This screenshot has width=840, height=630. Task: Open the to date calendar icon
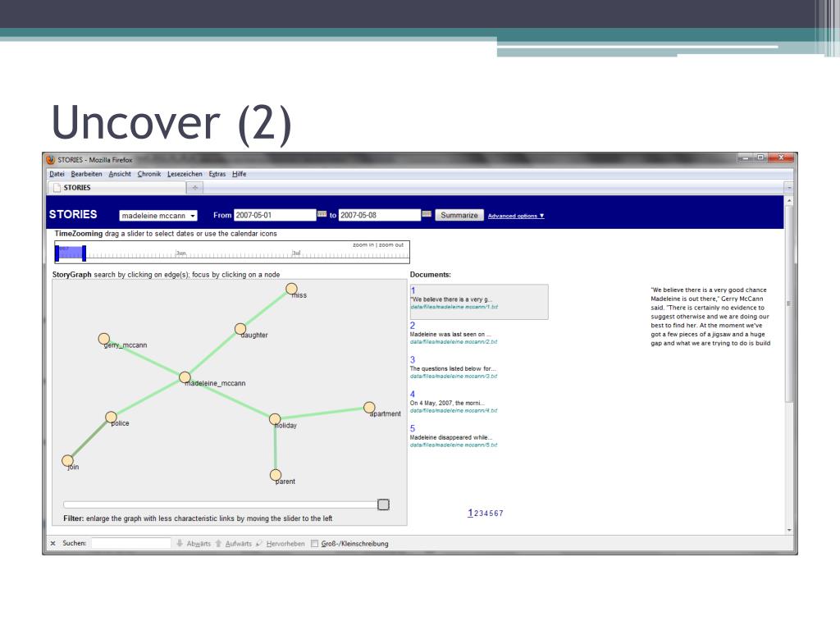(427, 214)
